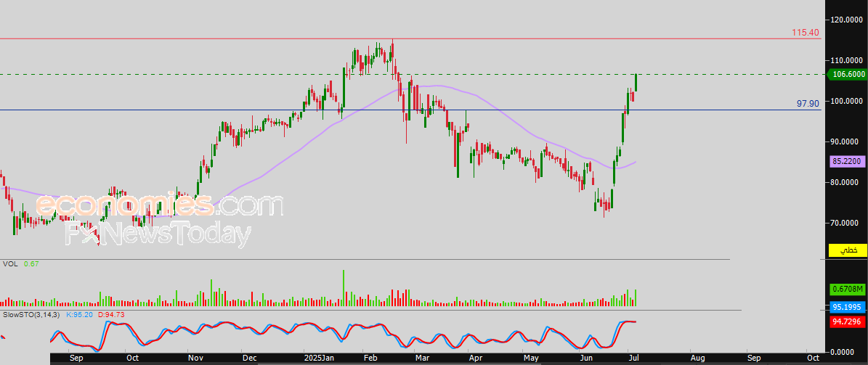Click the latest green candlestick at 106.60
868x365 pixels.
636,83
